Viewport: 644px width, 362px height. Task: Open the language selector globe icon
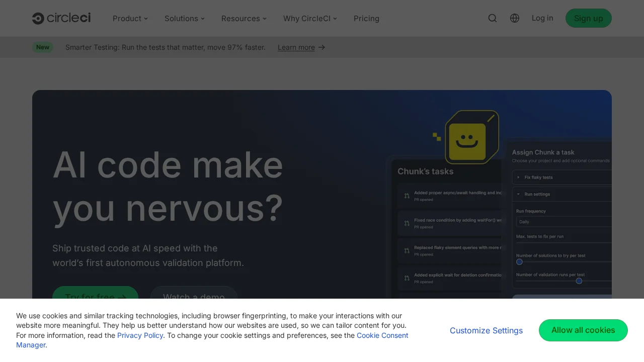coord(514,18)
